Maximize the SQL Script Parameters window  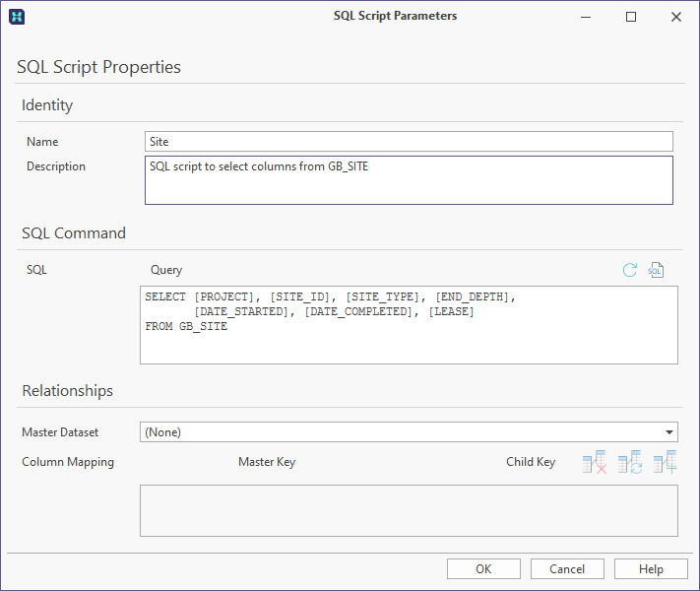631,17
